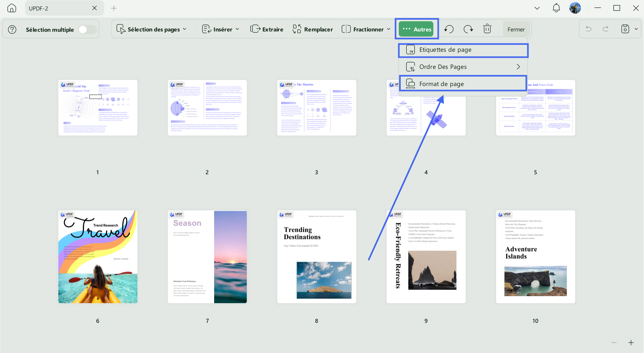Click page number label 3
This screenshot has height=353, width=644.
317,172
